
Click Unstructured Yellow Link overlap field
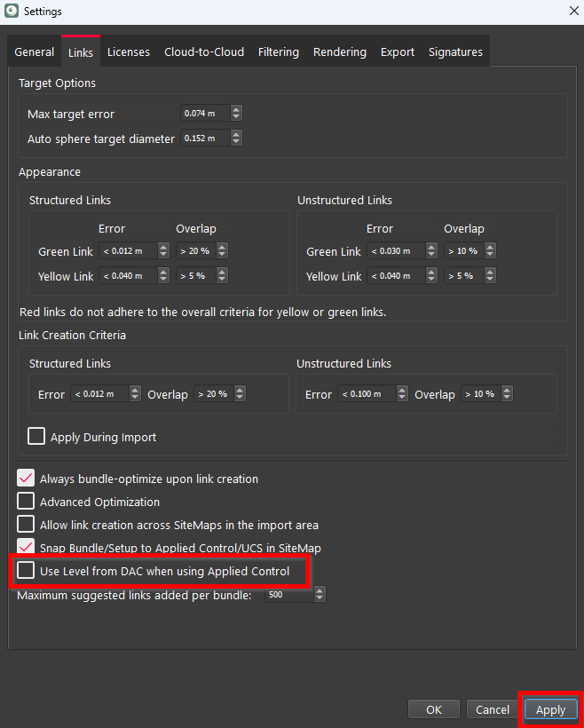click(463, 276)
